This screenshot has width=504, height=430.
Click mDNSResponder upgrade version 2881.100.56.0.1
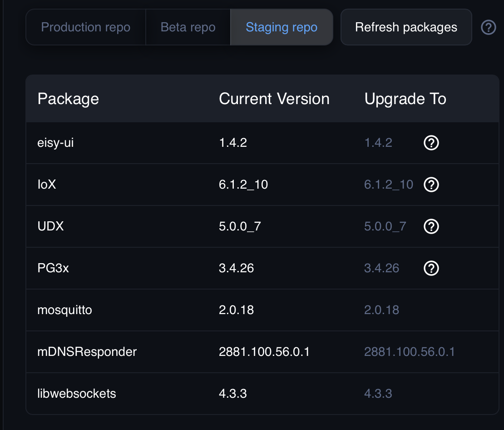410,352
